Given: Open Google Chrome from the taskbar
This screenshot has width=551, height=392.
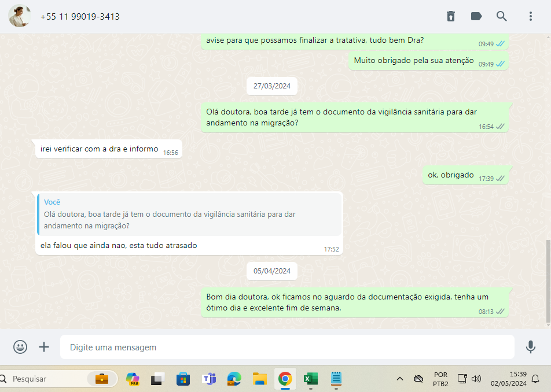Looking at the screenshot, I should [x=284, y=379].
